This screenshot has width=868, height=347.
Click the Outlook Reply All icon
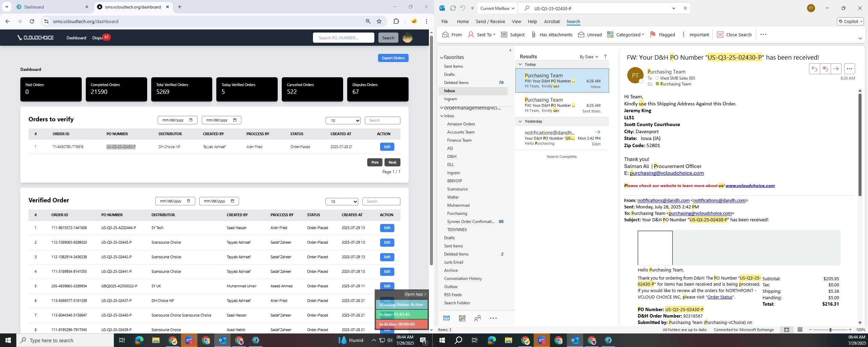(825, 69)
